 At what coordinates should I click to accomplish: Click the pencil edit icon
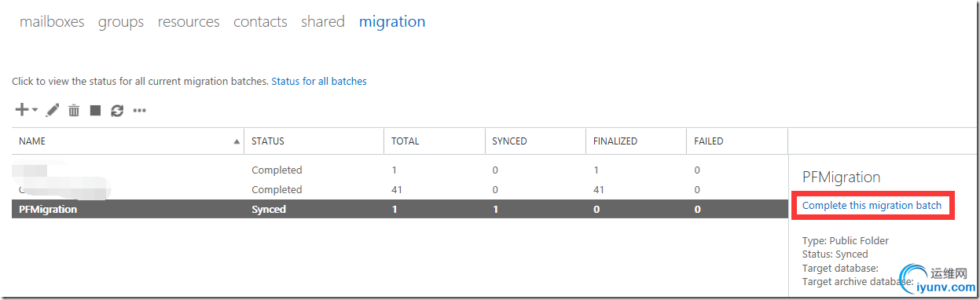pyautogui.click(x=53, y=111)
